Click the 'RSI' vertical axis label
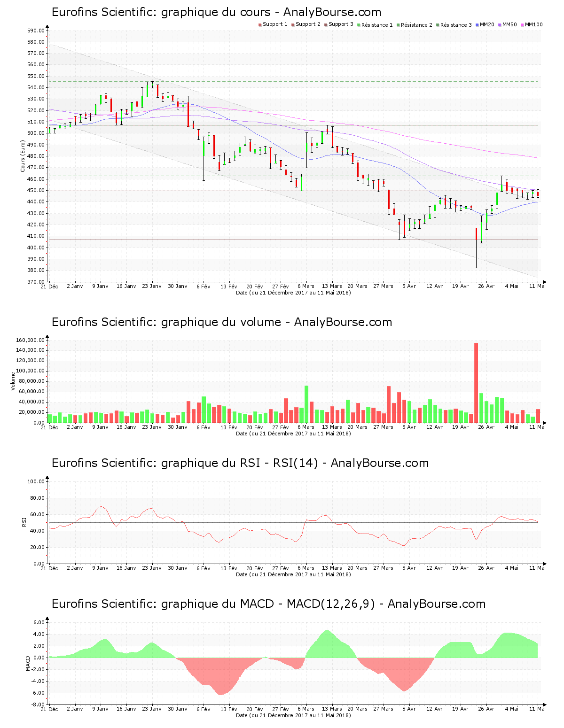564x728 pixels. [x=23, y=522]
